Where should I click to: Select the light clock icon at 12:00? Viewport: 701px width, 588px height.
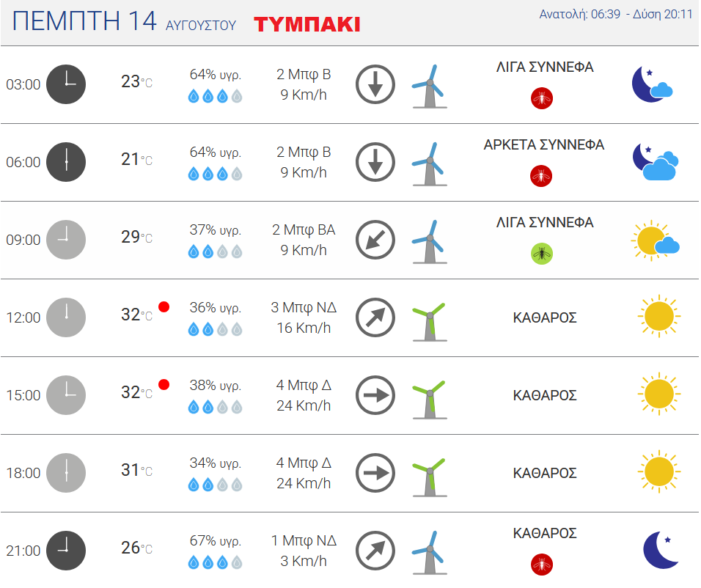coord(66,317)
